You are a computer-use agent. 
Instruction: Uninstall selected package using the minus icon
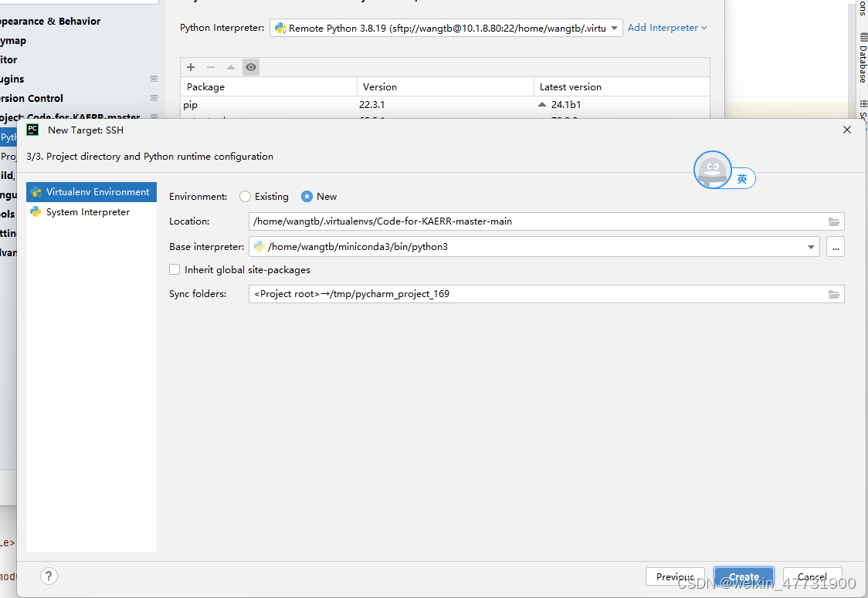click(210, 67)
